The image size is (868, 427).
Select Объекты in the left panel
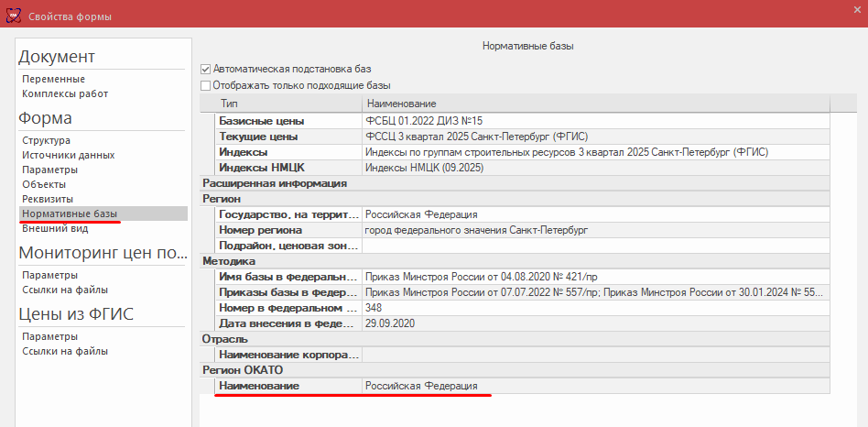44,184
